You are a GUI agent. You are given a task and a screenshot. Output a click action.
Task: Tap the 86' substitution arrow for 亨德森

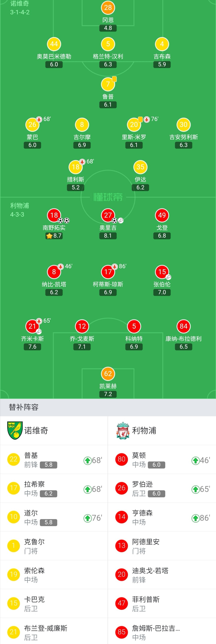(x=195, y=518)
